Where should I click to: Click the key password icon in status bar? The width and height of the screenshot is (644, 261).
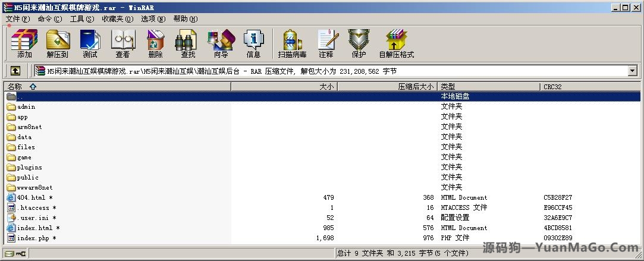click(21, 254)
